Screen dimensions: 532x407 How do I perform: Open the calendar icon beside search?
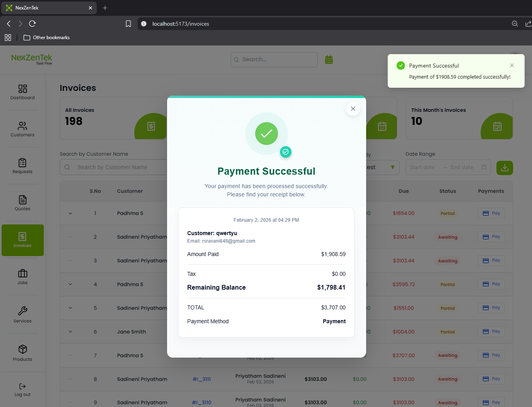coord(329,60)
